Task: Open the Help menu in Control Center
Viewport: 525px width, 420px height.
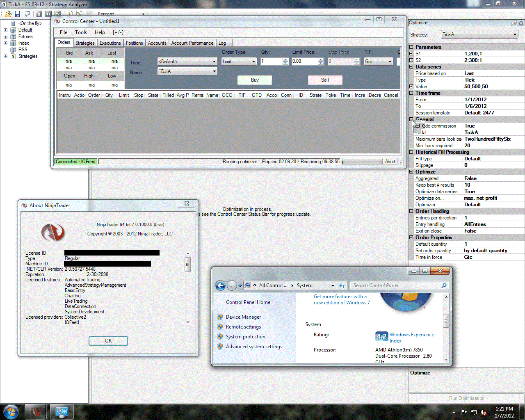Action: (x=100, y=32)
